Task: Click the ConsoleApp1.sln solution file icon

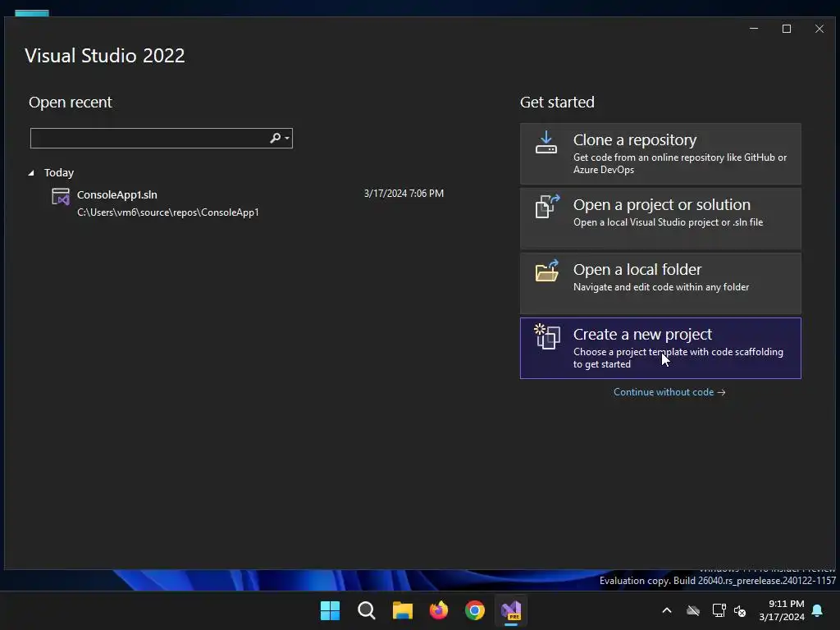Action: coord(61,197)
